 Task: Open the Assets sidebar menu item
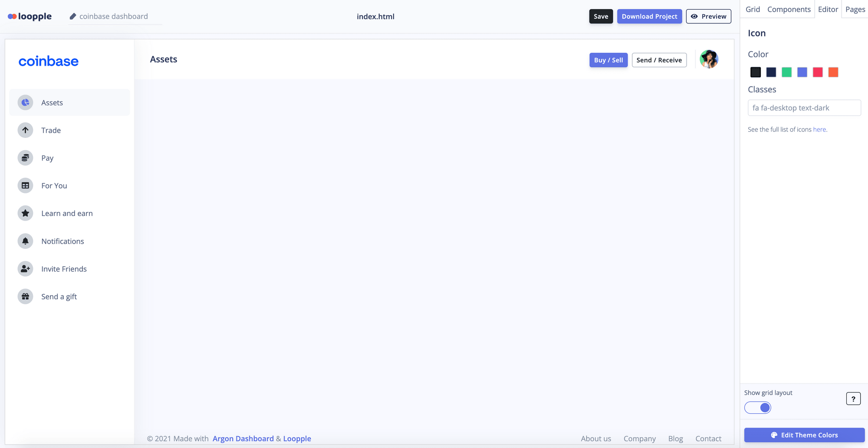(x=69, y=102)
